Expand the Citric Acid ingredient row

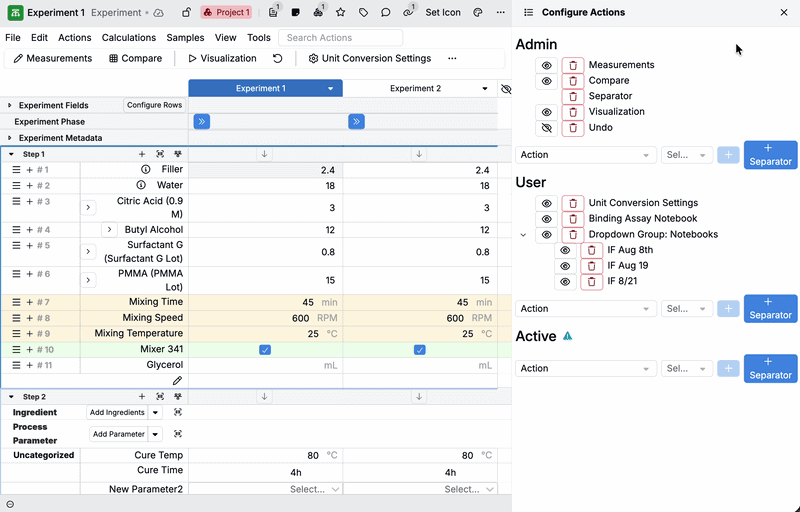(x=88, y=207)
